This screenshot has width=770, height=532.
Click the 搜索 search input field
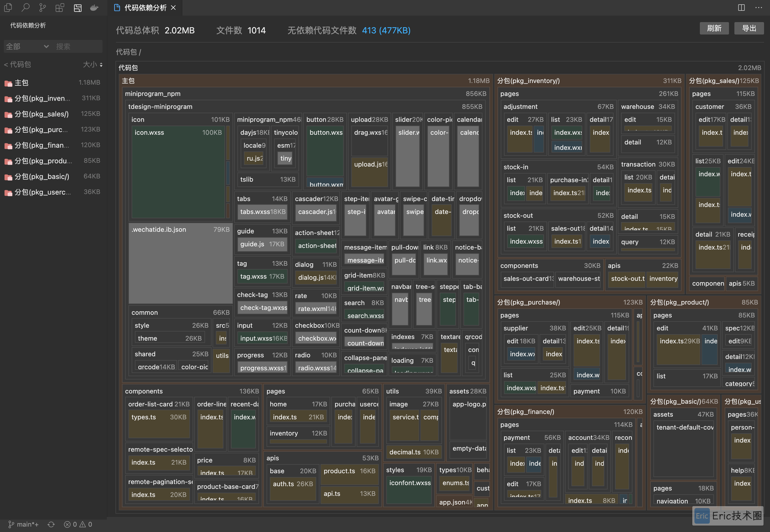click(x=77, y=46)
